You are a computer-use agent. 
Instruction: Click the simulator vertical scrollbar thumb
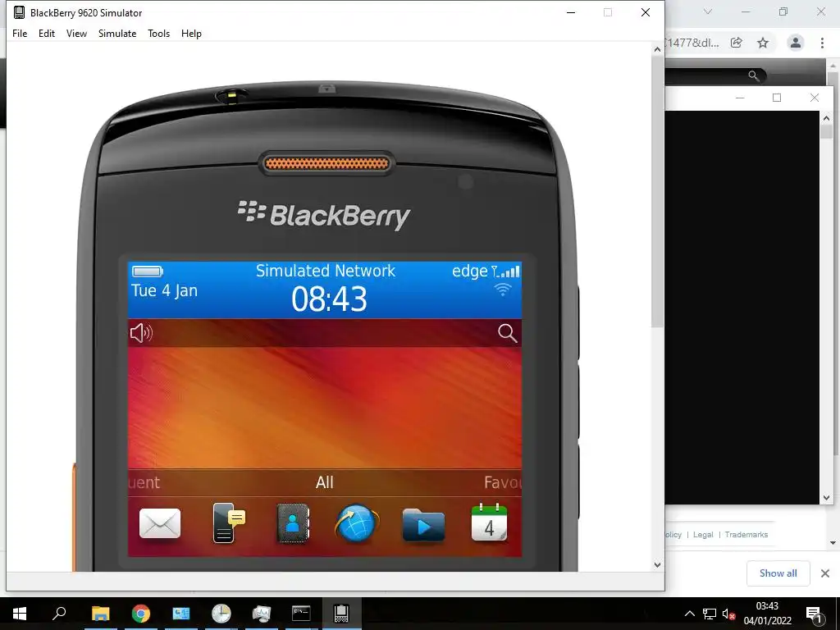(x=657, y=191)
